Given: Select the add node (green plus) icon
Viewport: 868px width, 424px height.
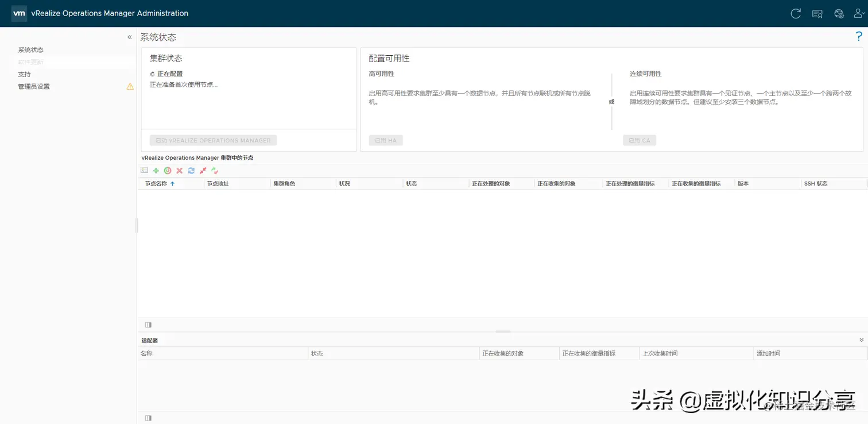Looking at the screenshot, I should (x=156, y=170).
